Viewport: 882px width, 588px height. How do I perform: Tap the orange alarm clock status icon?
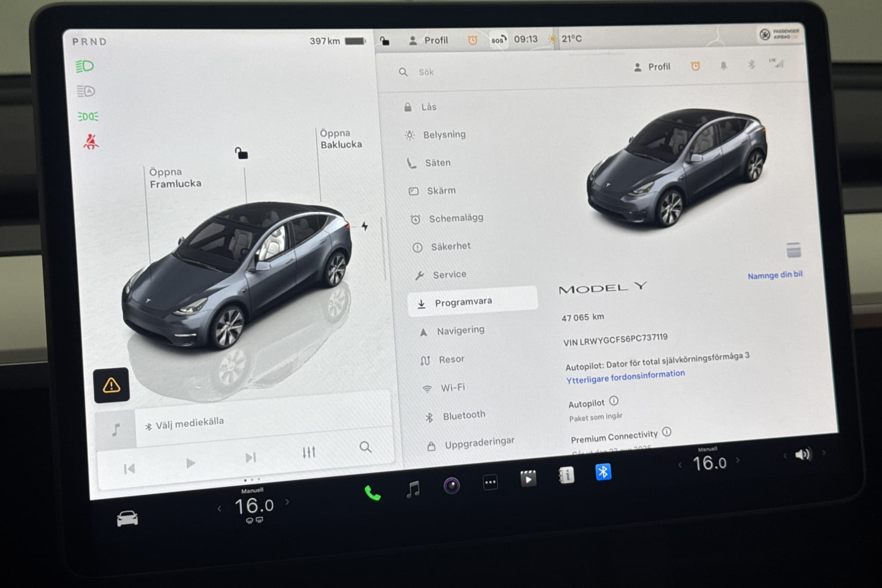(x=472, y=40)
